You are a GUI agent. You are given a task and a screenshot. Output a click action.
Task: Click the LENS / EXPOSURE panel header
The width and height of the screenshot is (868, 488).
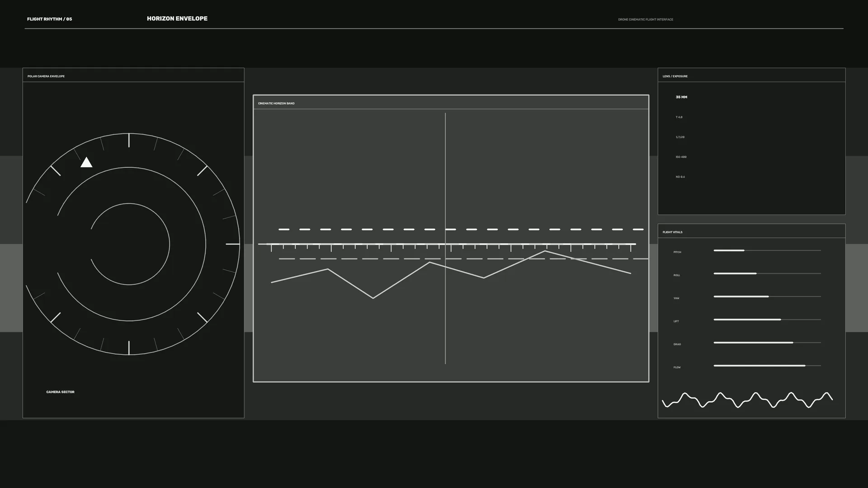click(x=751, y=75)
